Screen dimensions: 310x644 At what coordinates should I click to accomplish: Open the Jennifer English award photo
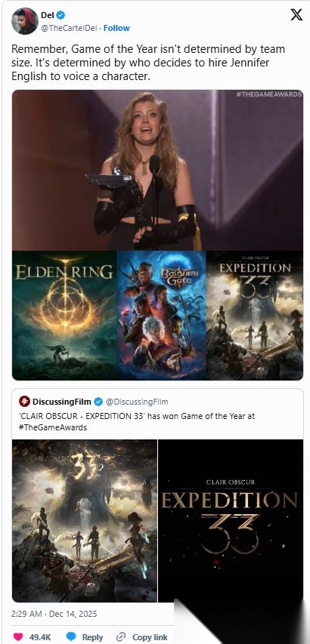158,170
